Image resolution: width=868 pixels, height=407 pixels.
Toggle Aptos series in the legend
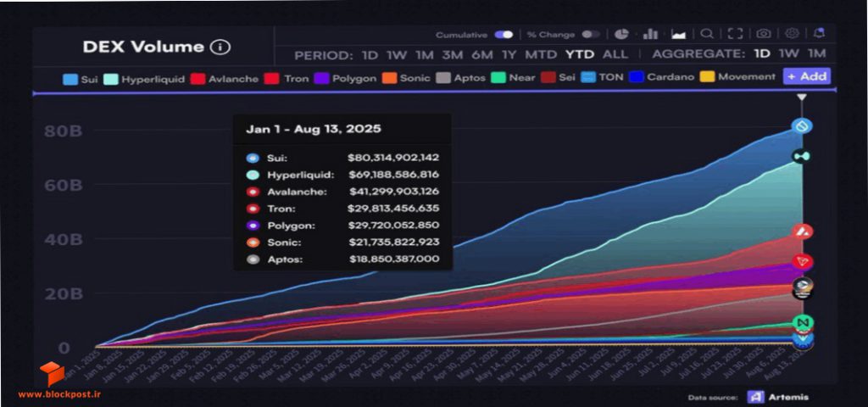[x=460, y=78]
